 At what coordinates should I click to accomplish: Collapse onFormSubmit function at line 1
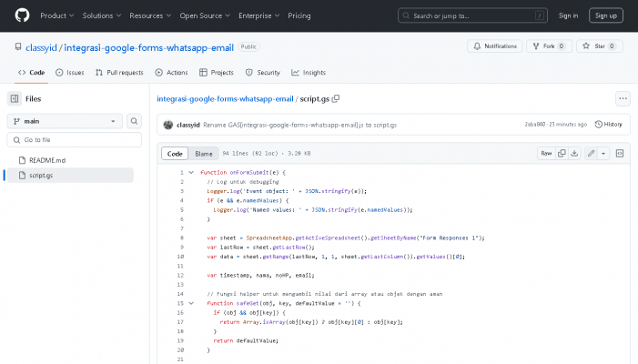[x=191, y=172]
